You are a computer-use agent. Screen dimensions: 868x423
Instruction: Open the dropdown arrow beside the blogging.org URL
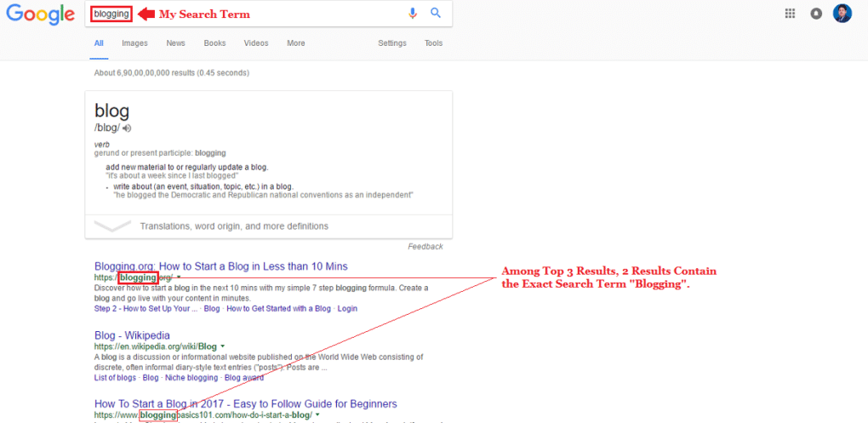coord(179,277)
